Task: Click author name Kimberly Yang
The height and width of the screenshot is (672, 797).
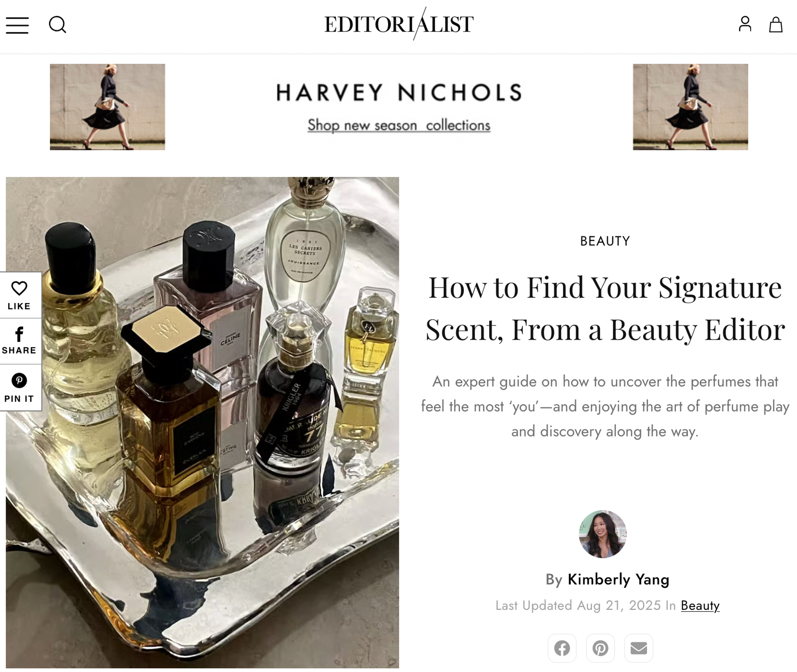Action: pos(618,579)
